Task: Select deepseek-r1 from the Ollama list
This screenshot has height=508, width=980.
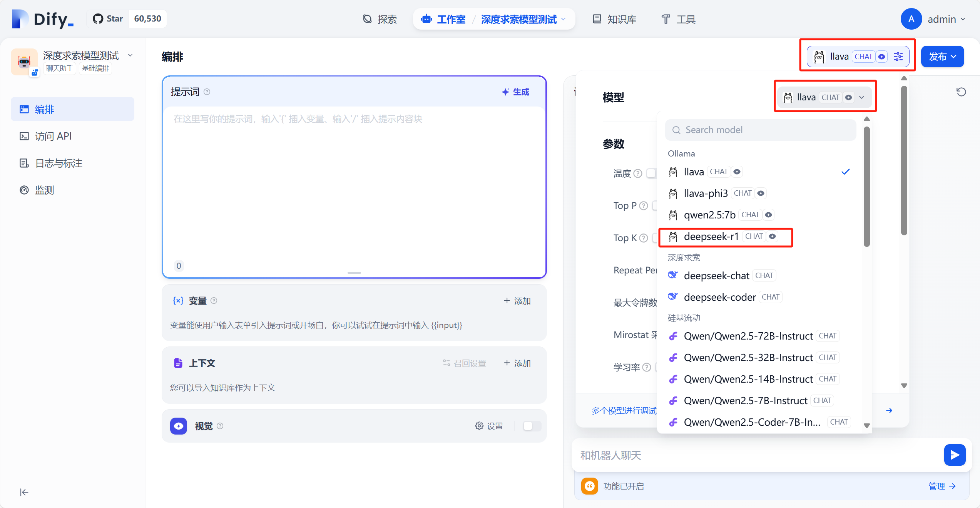Action: click(x=711, y=237)
